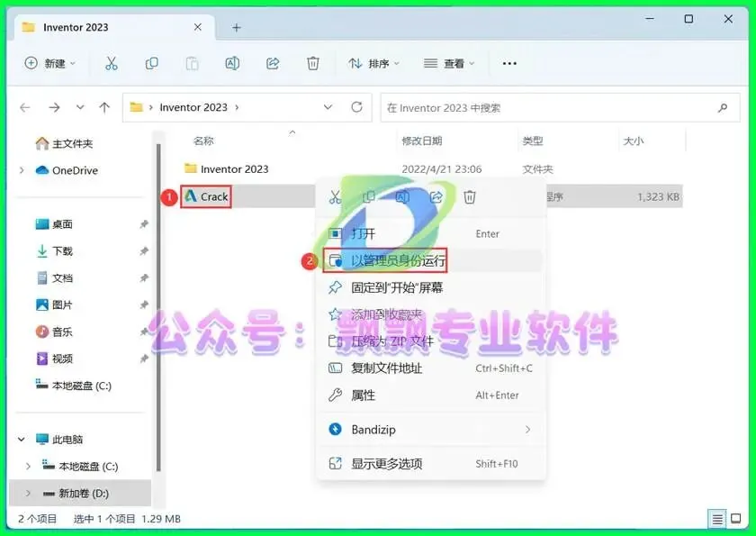The width and height of the screenshot is (756, 536).
Task: Open the 排序 (Sort) dropdown
Action: click(x=374, y=63)
